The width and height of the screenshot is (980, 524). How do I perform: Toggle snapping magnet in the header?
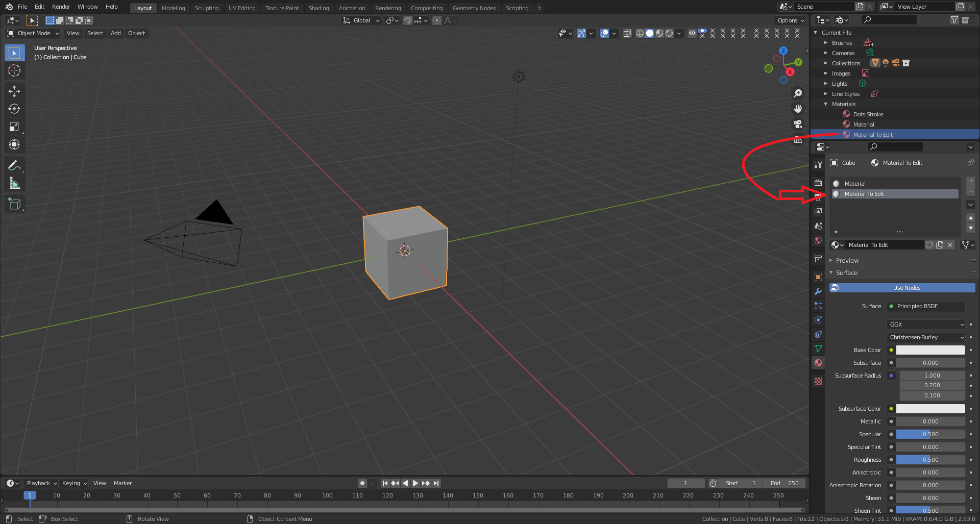[x=408, y=20]
